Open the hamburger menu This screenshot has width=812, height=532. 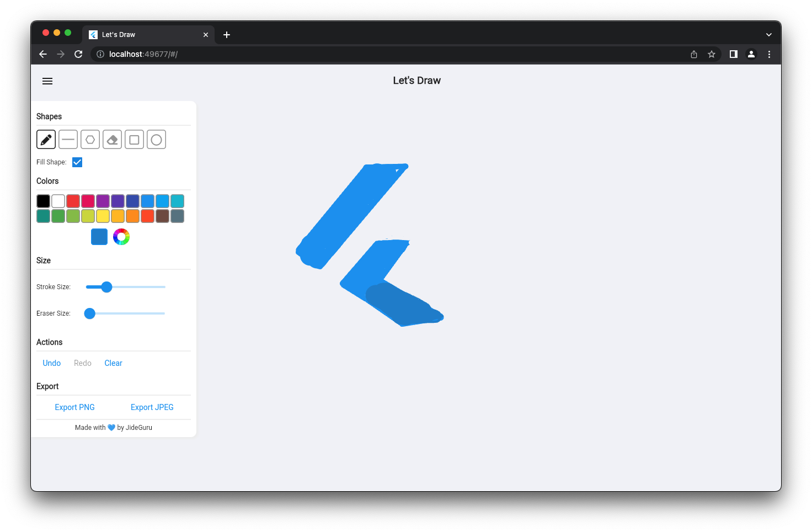pos(47,81)
